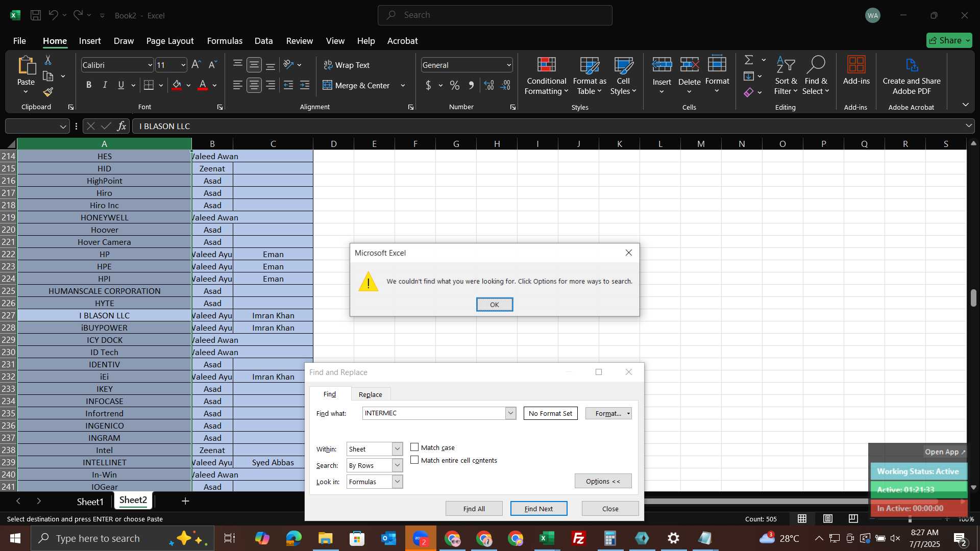Image resolution: width=980 pixels, height=551 pixels.
Task: Enable Match case checkbox
Action: (414, 447)
